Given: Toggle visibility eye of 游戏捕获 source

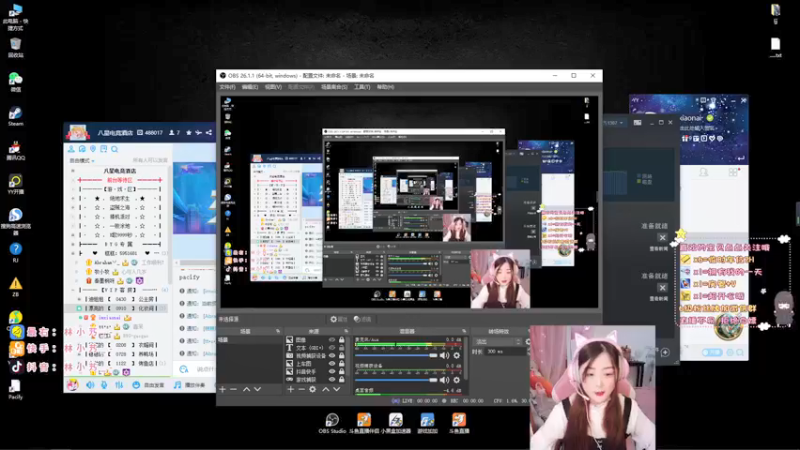Looking at the screenshot, I should click(x=332, y=380).
